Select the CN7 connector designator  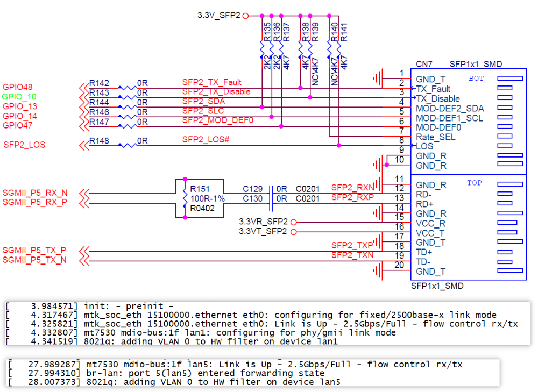pyautogui.click(x=424, y=64)
